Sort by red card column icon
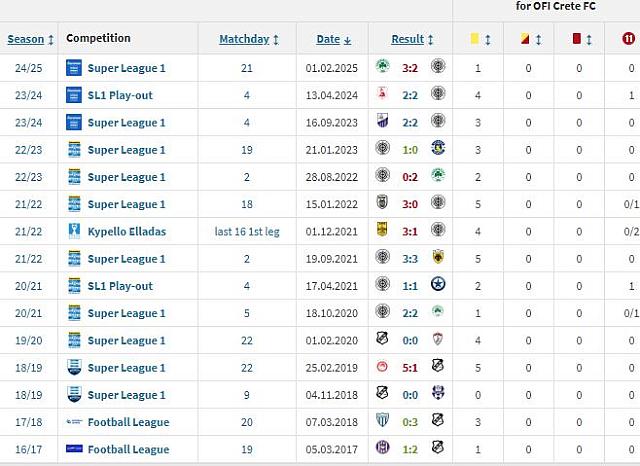This screenshot has width=640, height=466. coord(576,39)
